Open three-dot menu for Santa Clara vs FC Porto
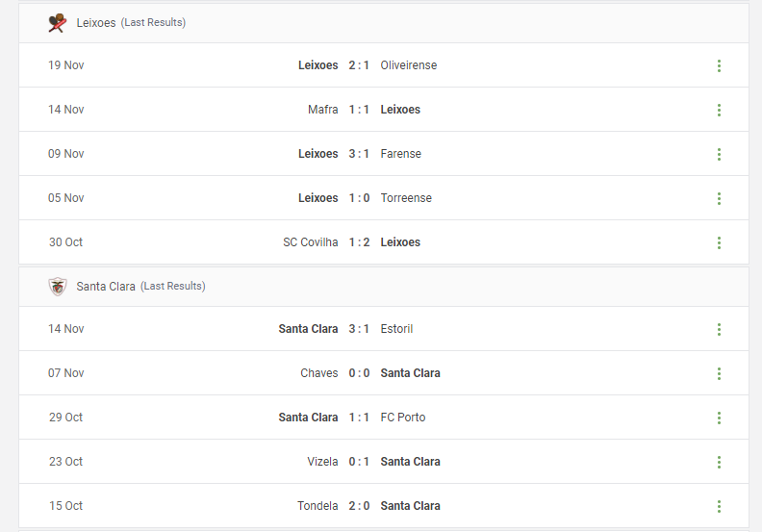Screen dimensions: 762x532 [x=719, y=418]
